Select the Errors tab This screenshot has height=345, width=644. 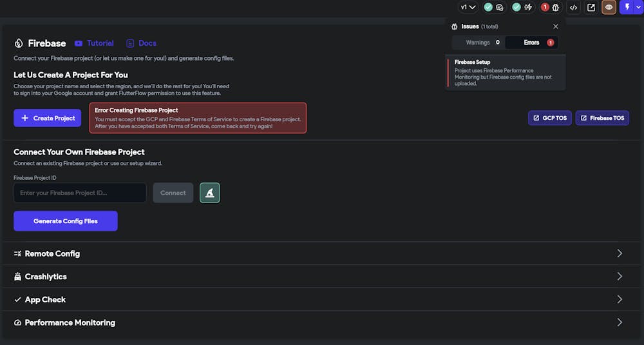pyautogui.click(x=532, y=43)
